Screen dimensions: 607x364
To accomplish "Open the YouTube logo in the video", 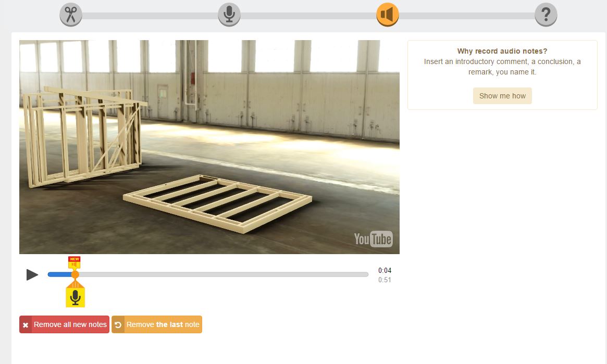I will coord(373,239).
